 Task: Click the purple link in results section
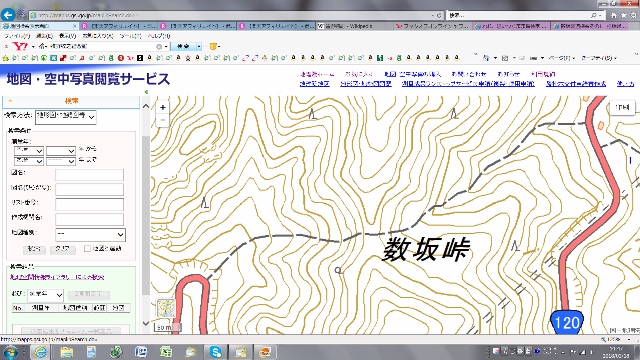pos(57,277)
